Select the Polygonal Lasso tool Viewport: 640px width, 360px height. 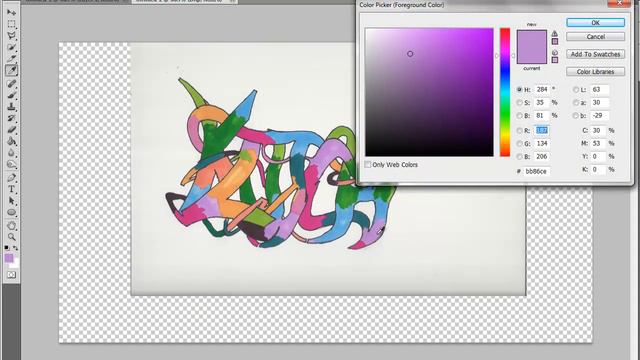[x=11, y=36]
